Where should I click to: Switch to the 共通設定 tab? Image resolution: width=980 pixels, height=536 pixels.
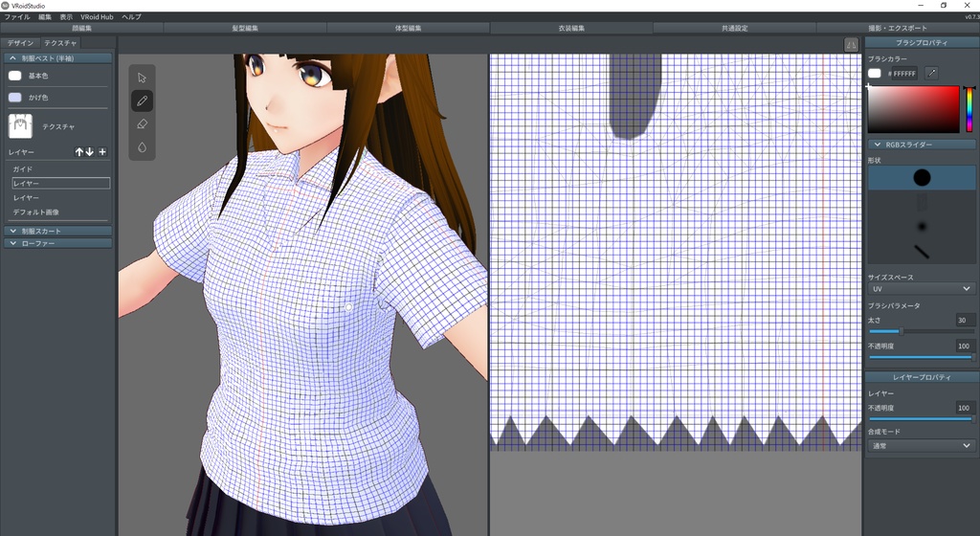(734, 28)
